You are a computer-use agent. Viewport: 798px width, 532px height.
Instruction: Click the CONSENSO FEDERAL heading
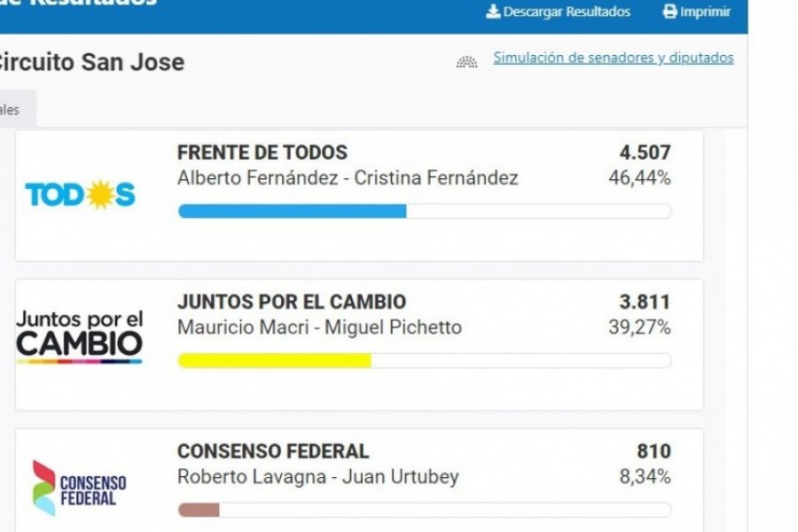tap(273, 451)
